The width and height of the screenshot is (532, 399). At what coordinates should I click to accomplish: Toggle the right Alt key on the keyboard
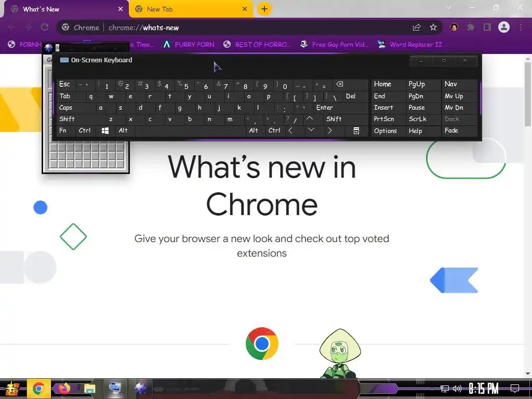click(x=256, y=130)
